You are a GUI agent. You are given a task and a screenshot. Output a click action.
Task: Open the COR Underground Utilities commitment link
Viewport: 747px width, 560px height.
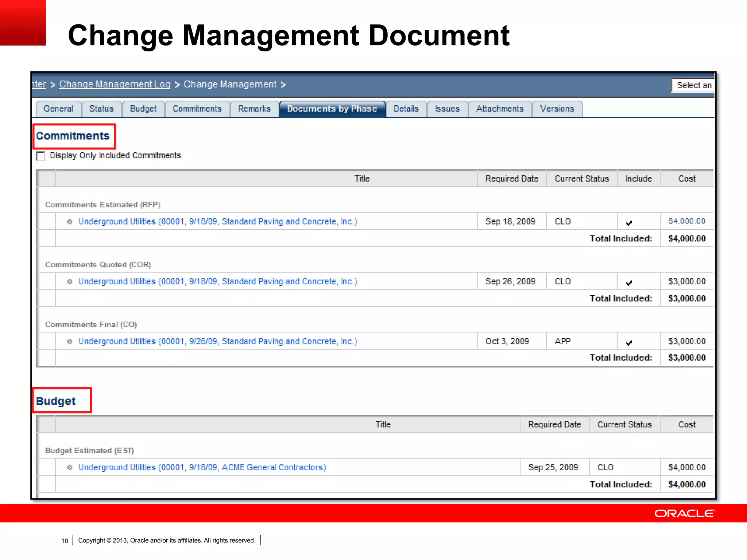coord(218,281)
